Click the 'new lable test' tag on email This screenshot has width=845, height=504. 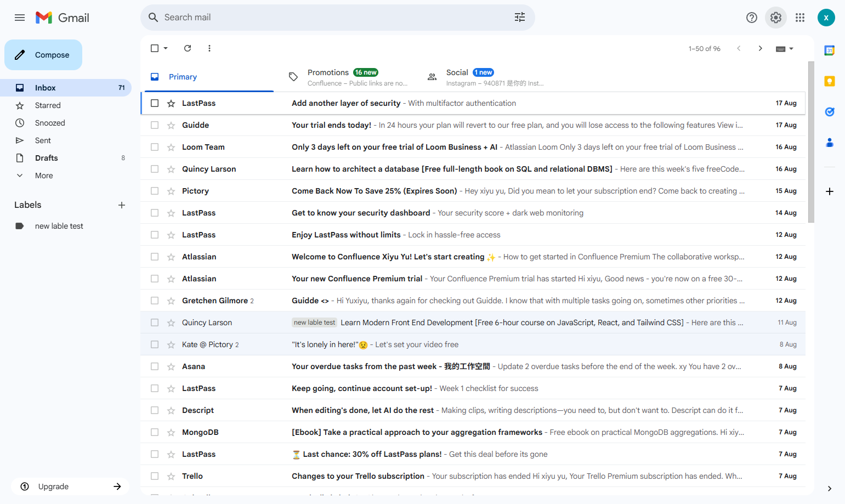[x=314, y=322]
